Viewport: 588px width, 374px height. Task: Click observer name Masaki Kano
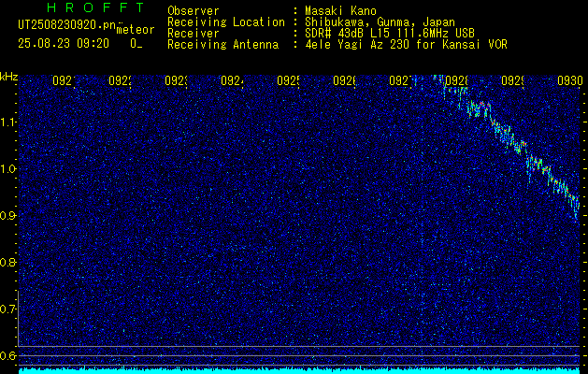coord(340,10)
